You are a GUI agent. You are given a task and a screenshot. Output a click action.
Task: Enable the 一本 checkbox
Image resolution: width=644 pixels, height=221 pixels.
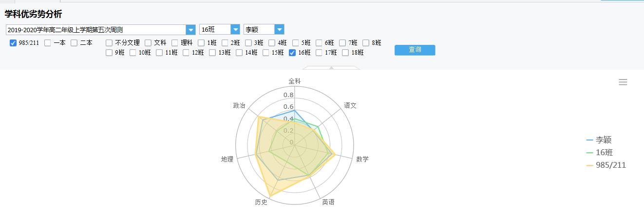pos(48,43)
